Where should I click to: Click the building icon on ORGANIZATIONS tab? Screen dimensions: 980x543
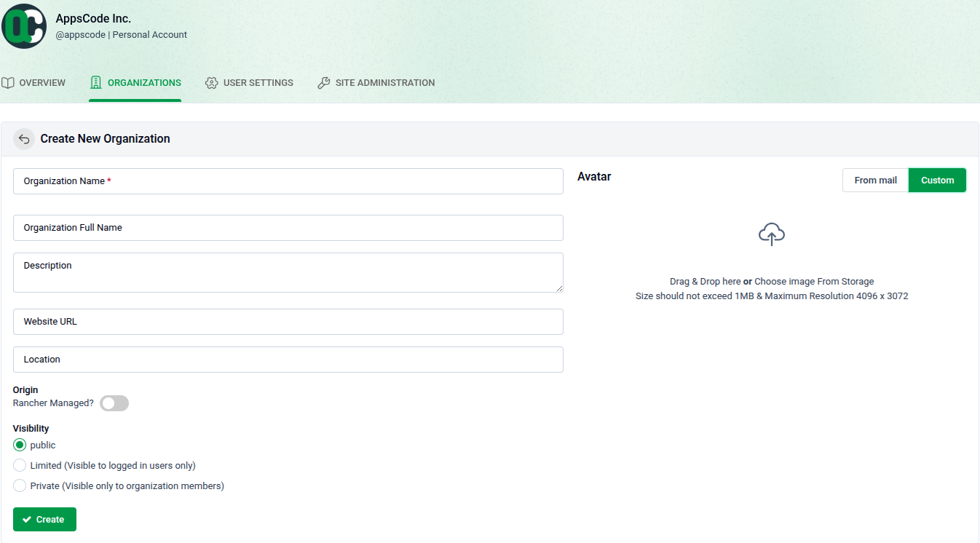(95, 82)
